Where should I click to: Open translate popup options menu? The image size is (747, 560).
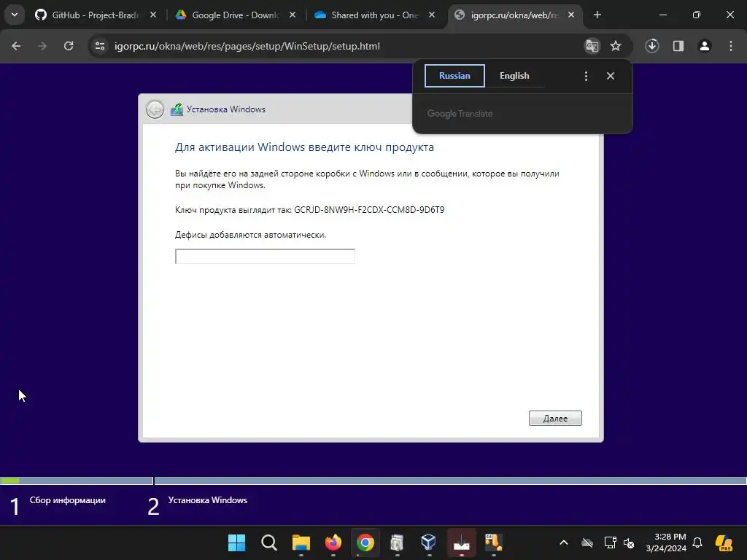click(x=586, y=76)
